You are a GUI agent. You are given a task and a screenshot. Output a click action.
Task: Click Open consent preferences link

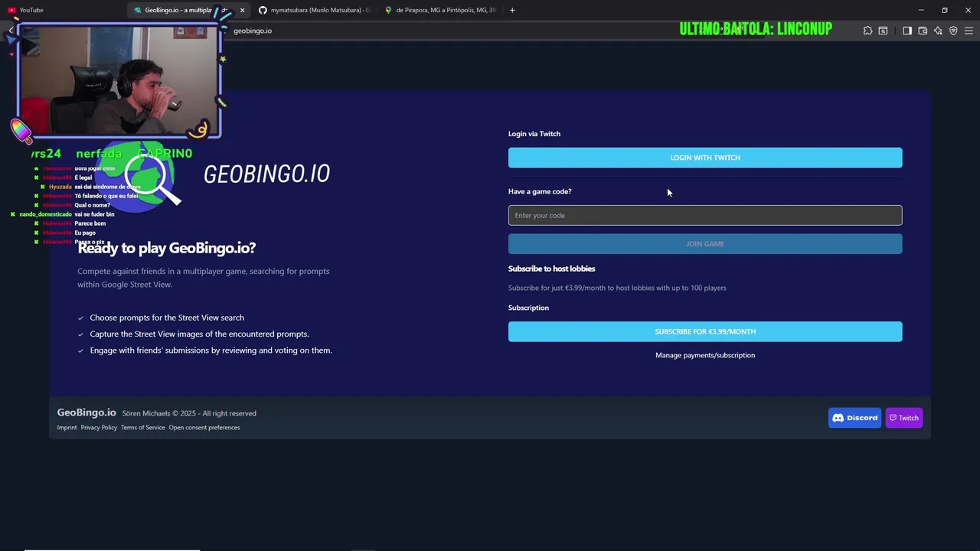coord(204,428)
